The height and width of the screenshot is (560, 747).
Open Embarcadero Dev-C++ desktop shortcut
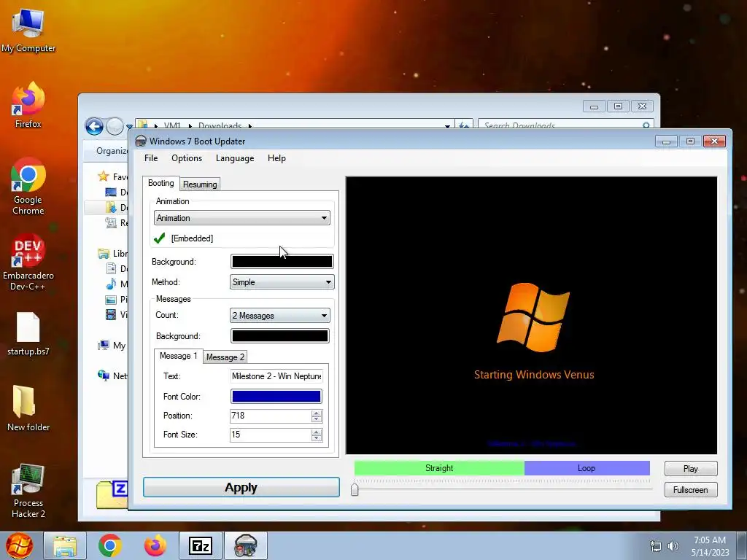pyautogui.click(x=28, y=262)
